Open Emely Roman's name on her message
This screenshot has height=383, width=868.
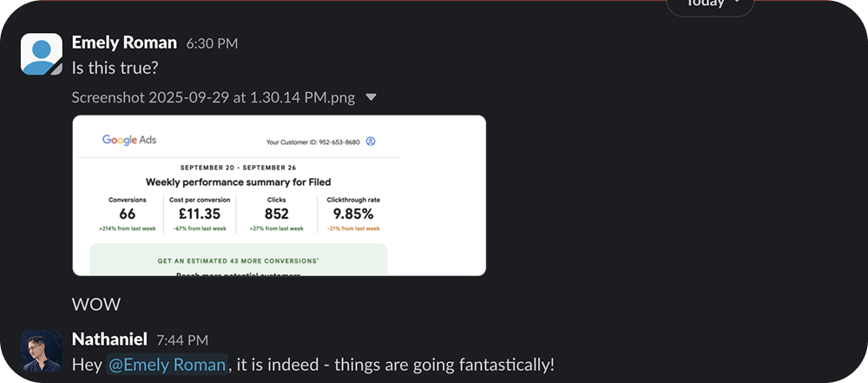click(124, 43)
